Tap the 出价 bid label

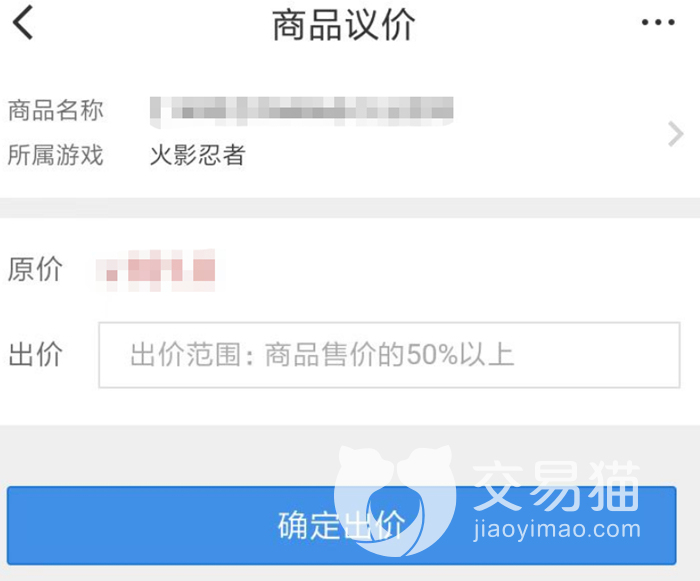[35, 354]
